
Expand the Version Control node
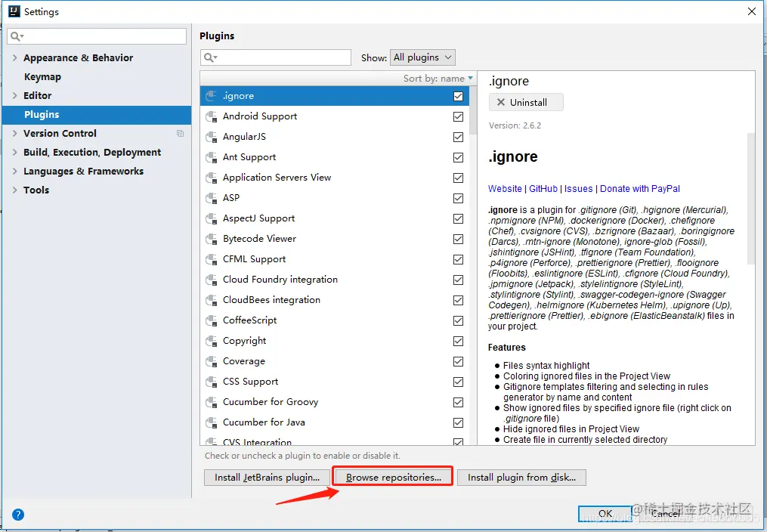pos(14,133)
